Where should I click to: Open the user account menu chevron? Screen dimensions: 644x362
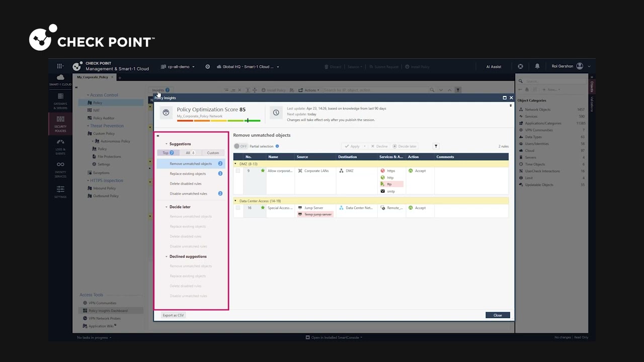[x=589, y=66]
